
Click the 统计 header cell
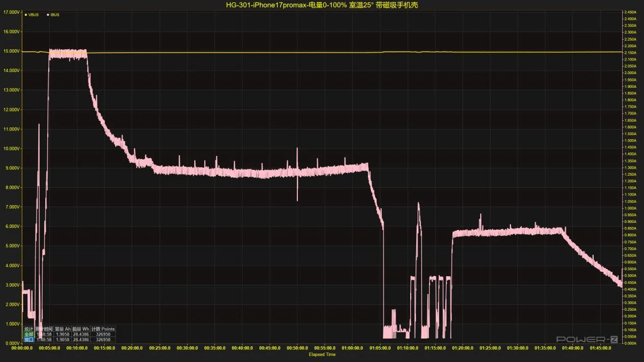(28, 329)
